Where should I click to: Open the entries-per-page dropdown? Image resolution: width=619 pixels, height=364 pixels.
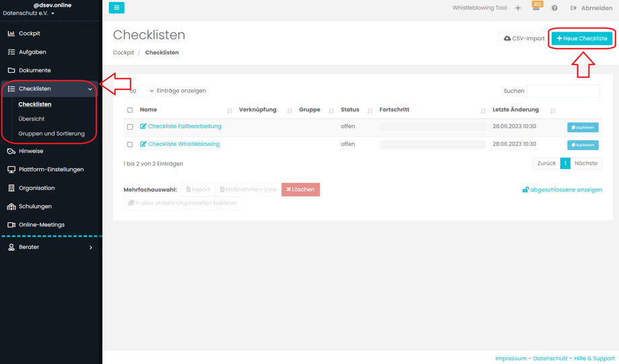[x=140, y=91]
